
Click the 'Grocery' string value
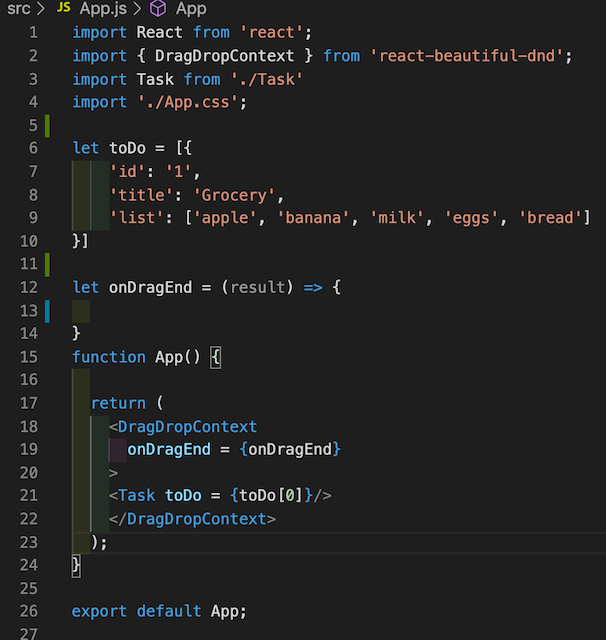tap(234, 195)
